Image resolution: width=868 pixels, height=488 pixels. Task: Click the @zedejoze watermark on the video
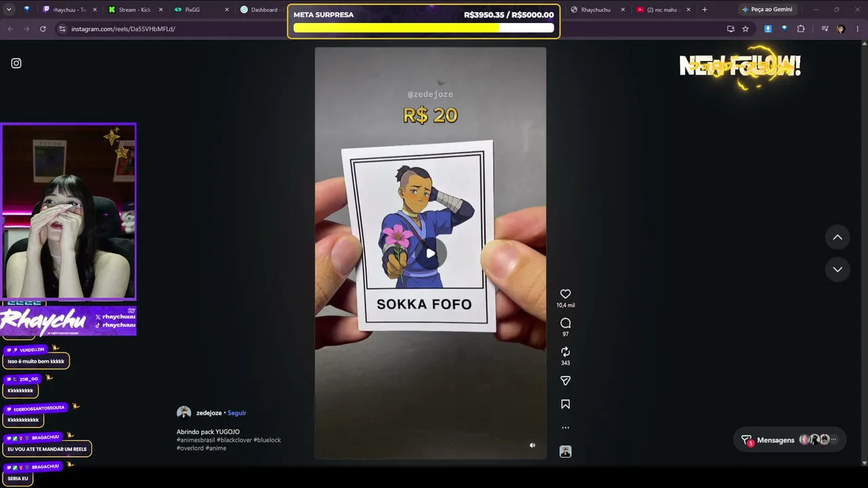430,94
